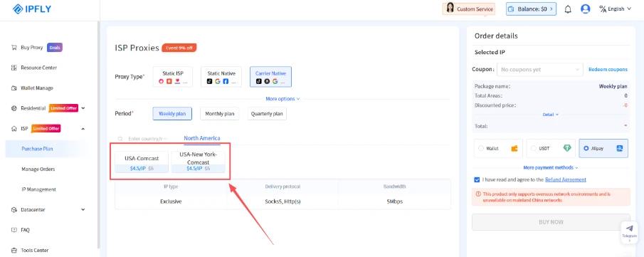Open Wallet Manage menu item
This screenshot has width=644, height=257.
[37, 88]
